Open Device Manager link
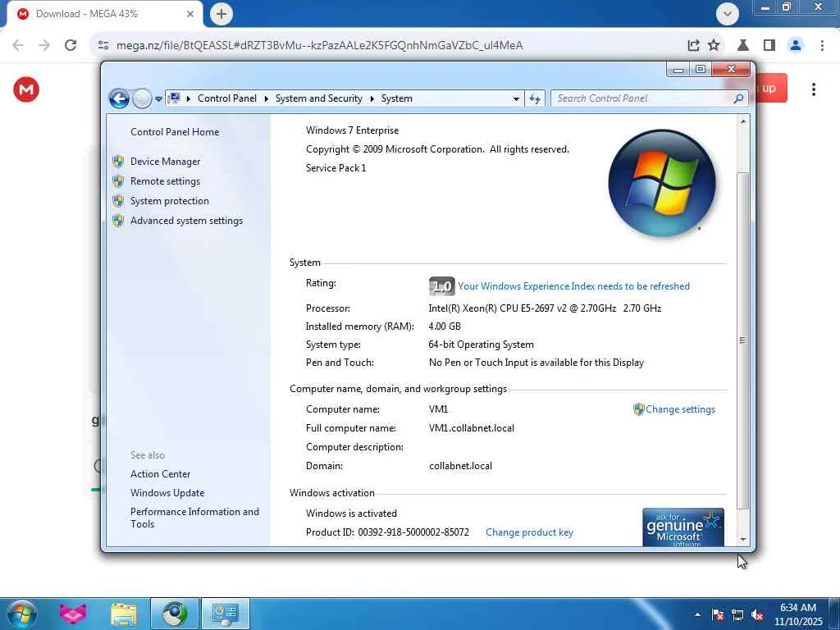This screenshot has height=630, width=840. (x=165, y=162)
